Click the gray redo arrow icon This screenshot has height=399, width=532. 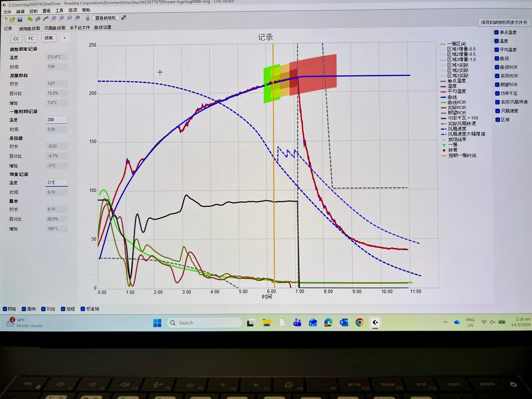pyautogui.click(x=38, y=19)
